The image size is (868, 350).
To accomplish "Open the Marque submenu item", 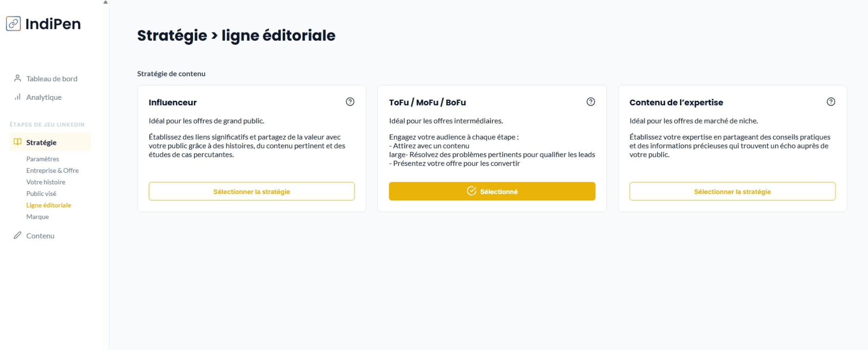I will tap(38, 217).
